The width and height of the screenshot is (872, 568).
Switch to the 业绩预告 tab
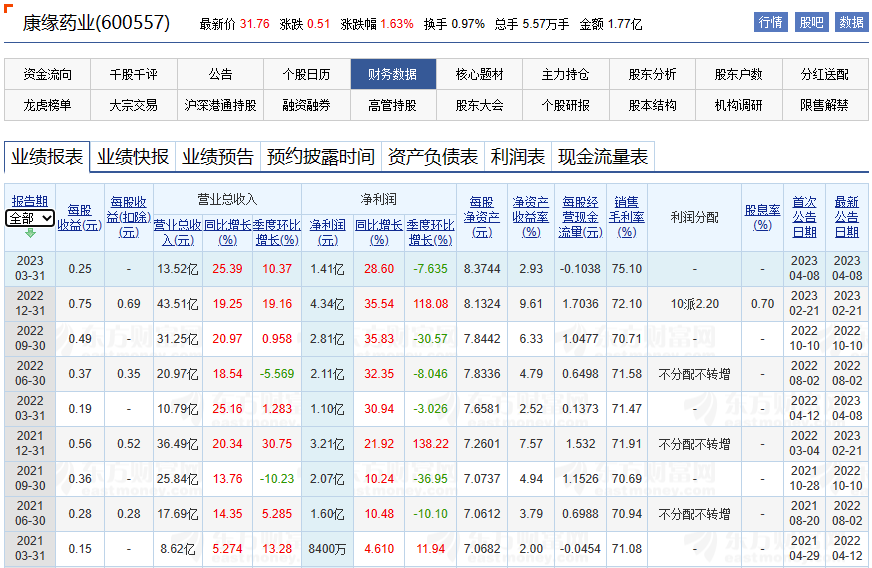point(217,157)
